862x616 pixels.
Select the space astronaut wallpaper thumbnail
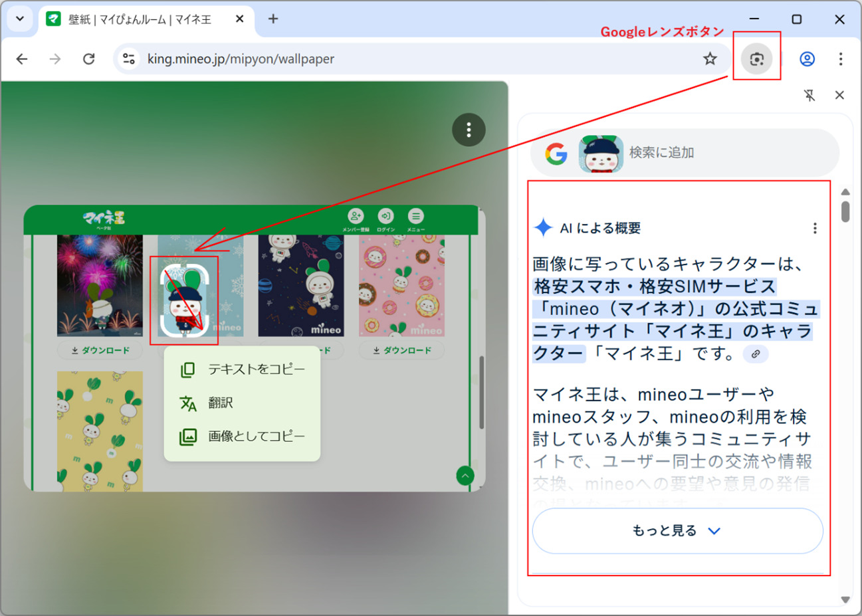coord(301,286)
